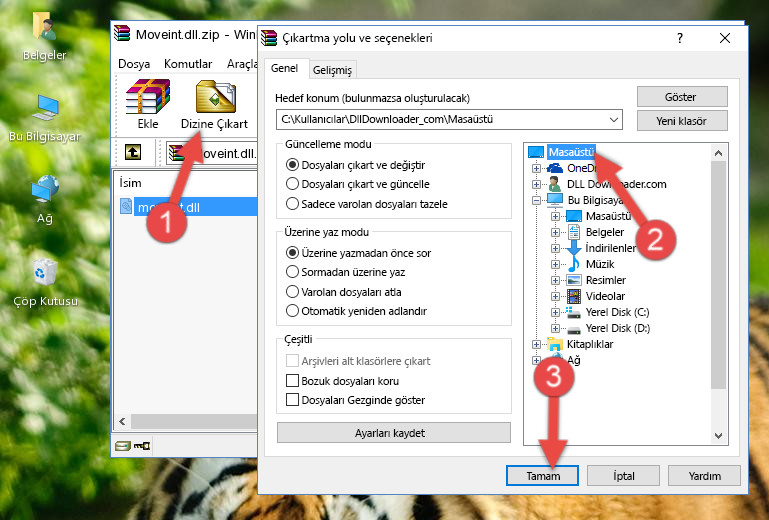Select Resimler picture icon in tree
Image resolution: width=769 pixels, height=520 pixels.
point(574,280)
